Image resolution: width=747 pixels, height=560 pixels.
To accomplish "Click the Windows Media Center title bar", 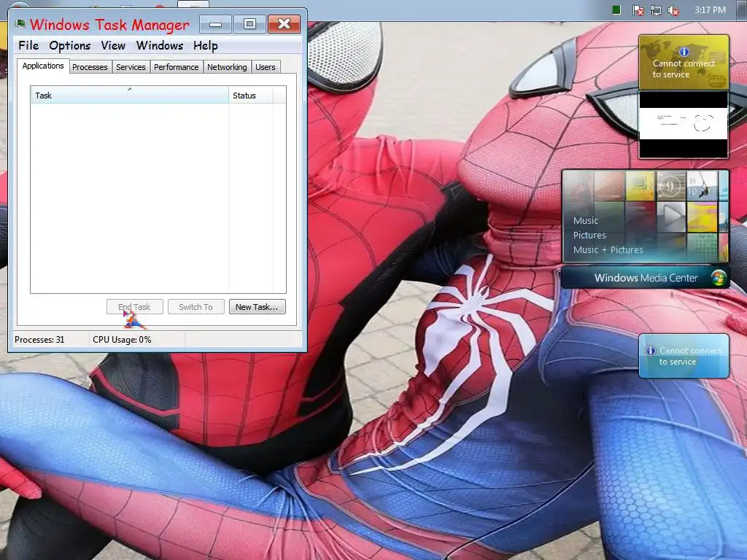I will coord(646,278).
